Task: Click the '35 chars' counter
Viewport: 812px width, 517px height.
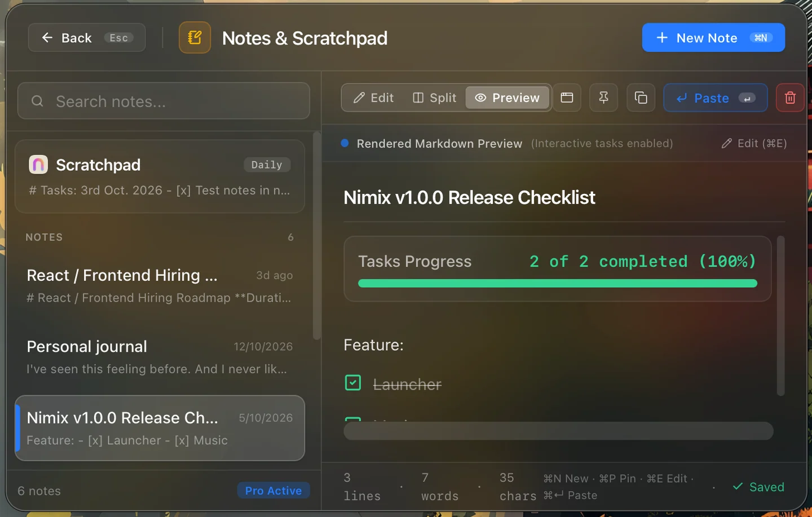Action: (x=518, y=487)
